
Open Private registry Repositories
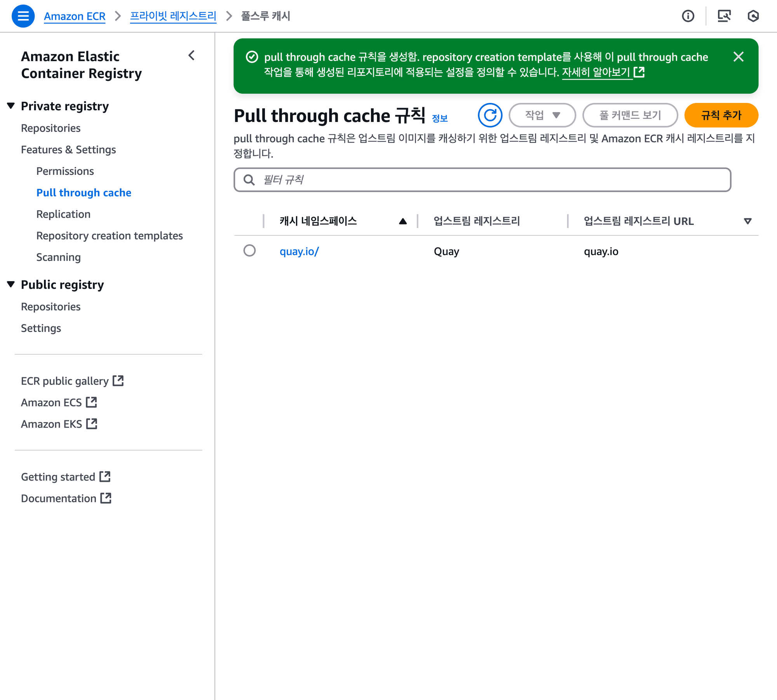coord(51,128)
